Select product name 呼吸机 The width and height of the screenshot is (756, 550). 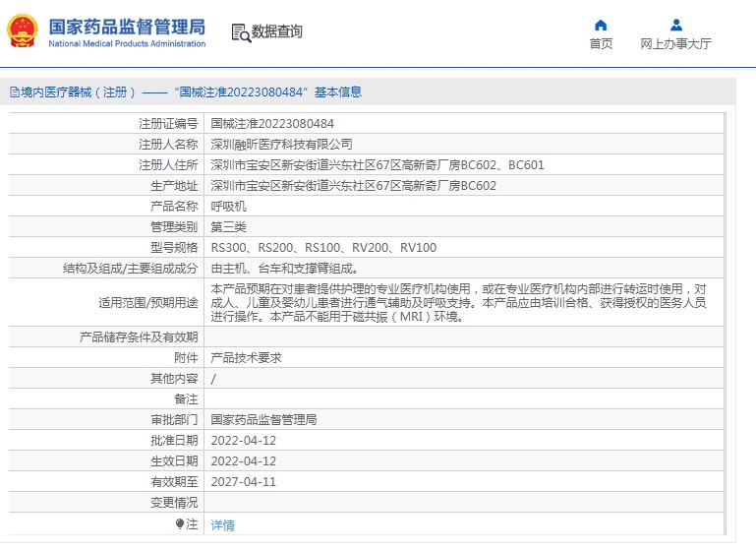tap(228, 207)
